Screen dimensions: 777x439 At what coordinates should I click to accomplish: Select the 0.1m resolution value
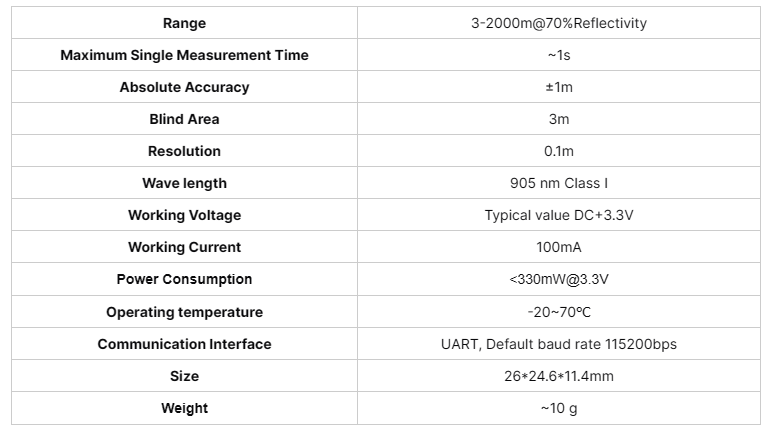point(558,151)
